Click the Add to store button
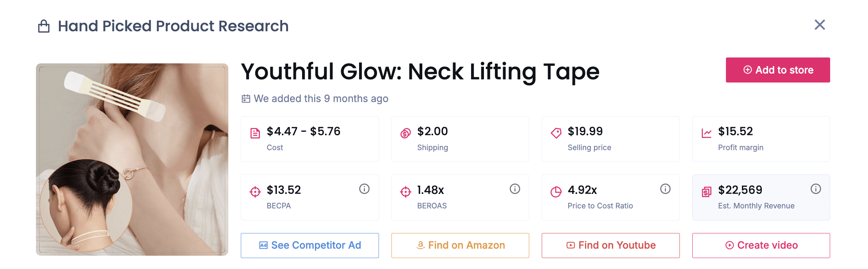Viewport: 868px width, 269px height. pos(778,70)
